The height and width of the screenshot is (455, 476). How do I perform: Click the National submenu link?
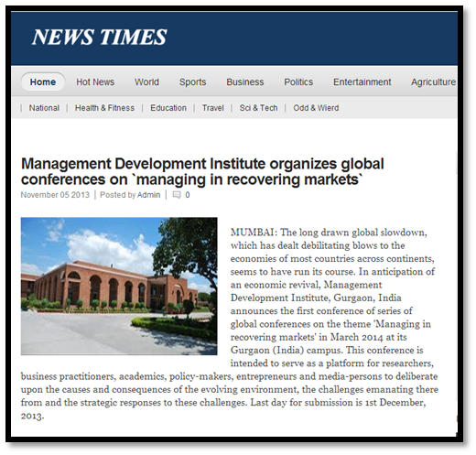coord(44,108)
